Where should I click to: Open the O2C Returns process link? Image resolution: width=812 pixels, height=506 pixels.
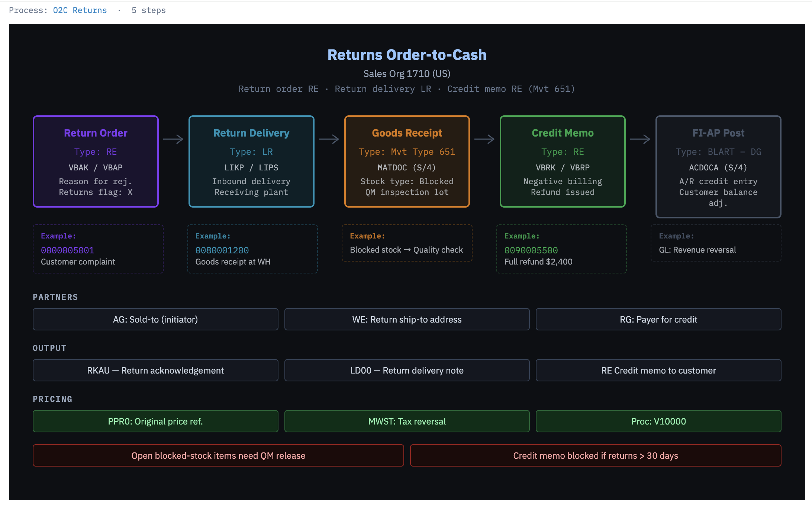tap(80, 10)
